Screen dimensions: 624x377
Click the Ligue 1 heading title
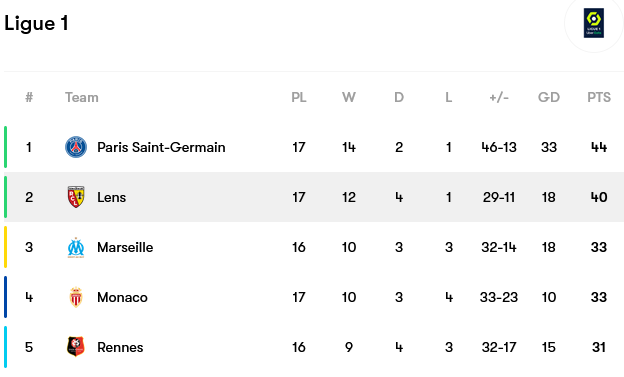(36, 23)
